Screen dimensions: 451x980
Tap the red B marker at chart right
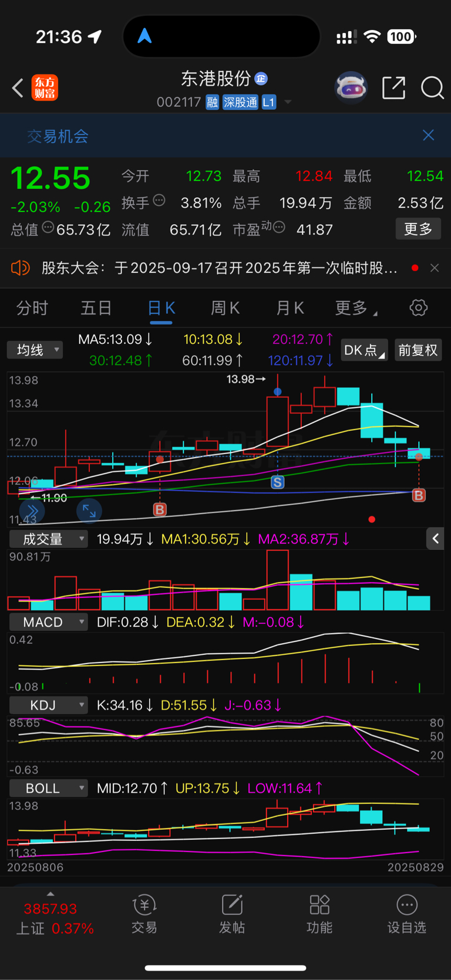pos(419,495)
